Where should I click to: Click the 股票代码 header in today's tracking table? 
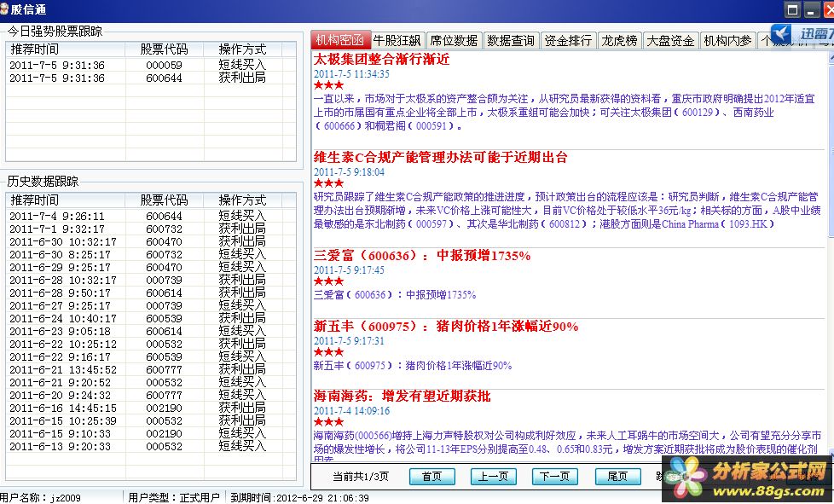click(164, 49)
